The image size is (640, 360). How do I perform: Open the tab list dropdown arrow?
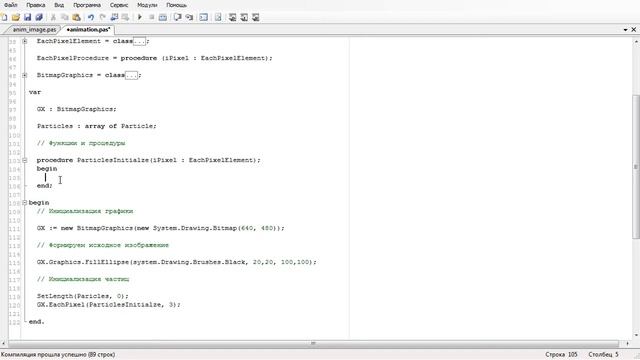(x=625, y=30)
